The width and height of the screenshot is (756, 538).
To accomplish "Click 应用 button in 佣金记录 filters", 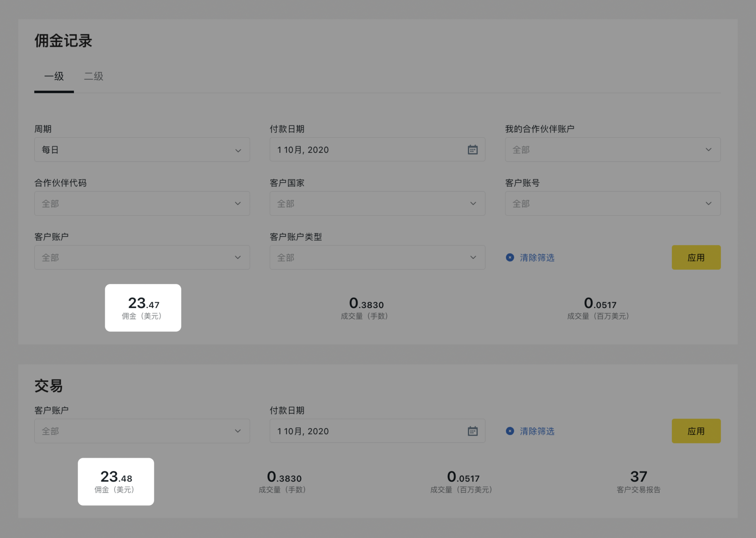I will click(696, 257).
